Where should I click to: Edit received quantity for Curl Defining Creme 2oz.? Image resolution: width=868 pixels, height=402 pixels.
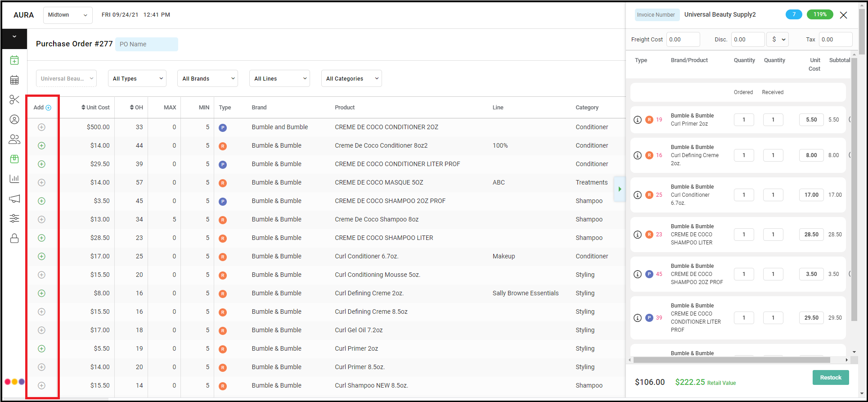click(773, 155)
